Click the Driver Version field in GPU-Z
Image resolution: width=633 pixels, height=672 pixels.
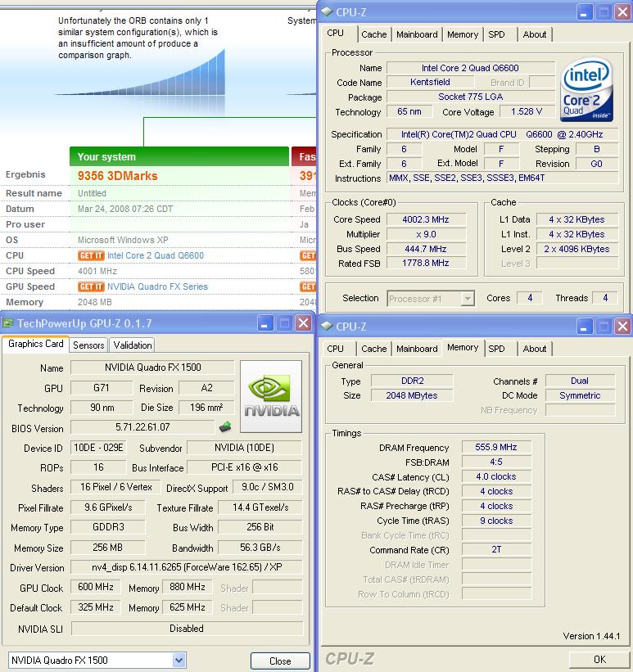[x=187, y=567]
